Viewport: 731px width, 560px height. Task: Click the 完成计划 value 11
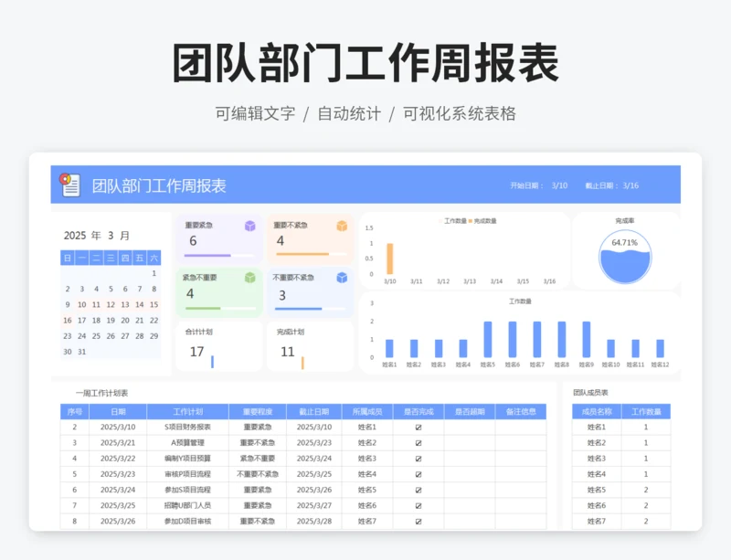288,352
